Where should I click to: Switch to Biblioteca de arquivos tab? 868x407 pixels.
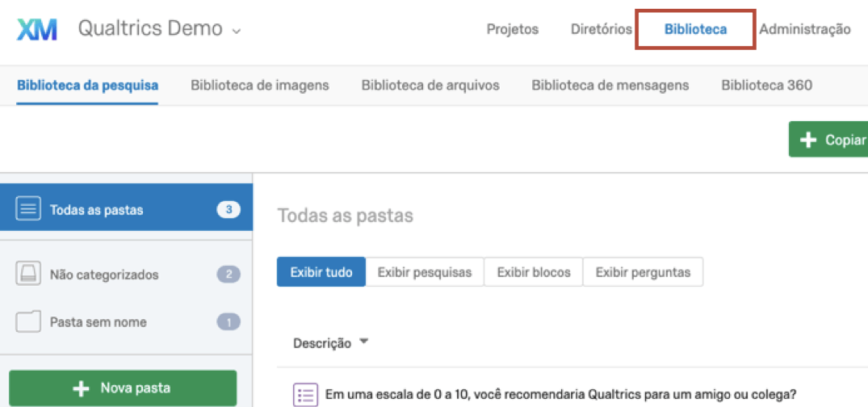[430, 86]
